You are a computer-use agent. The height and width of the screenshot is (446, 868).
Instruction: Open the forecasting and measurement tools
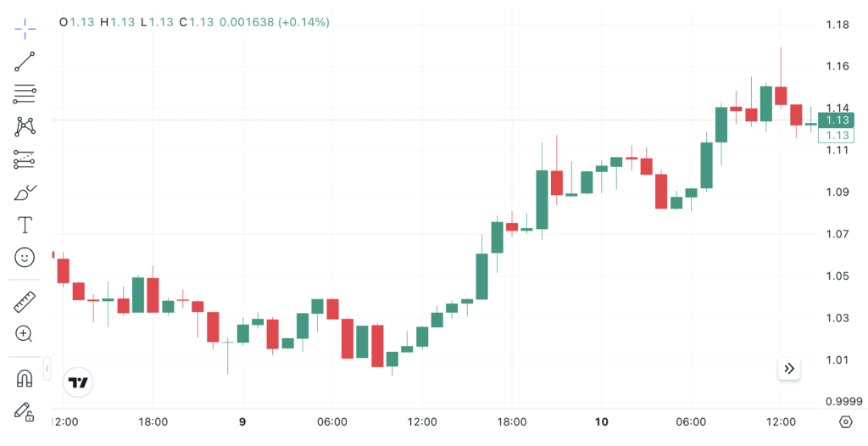(25, 159)
